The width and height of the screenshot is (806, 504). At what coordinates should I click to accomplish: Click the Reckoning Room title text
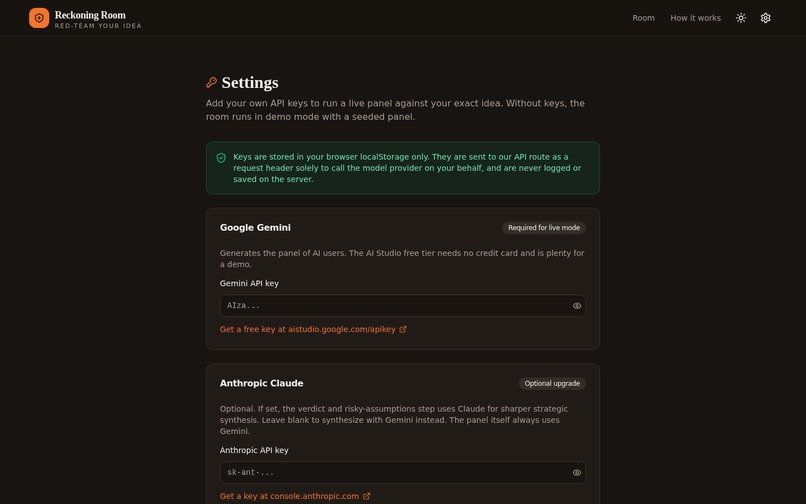click(x=90, y=15)
